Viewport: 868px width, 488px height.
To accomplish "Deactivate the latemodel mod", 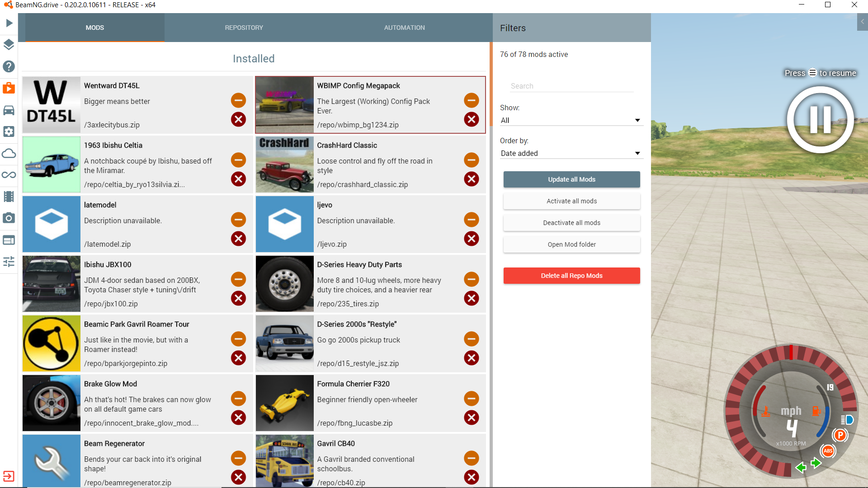I will pos(238,220).
